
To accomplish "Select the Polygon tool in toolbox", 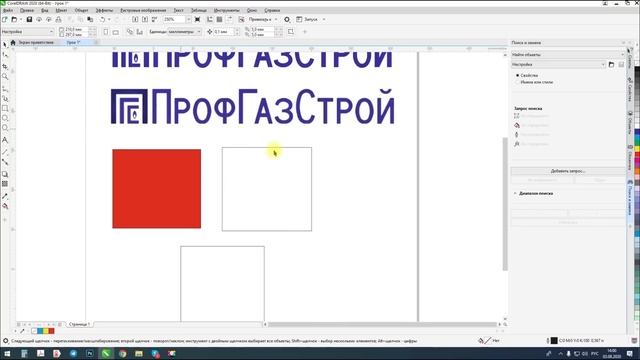I will click(x=5, y=128).
